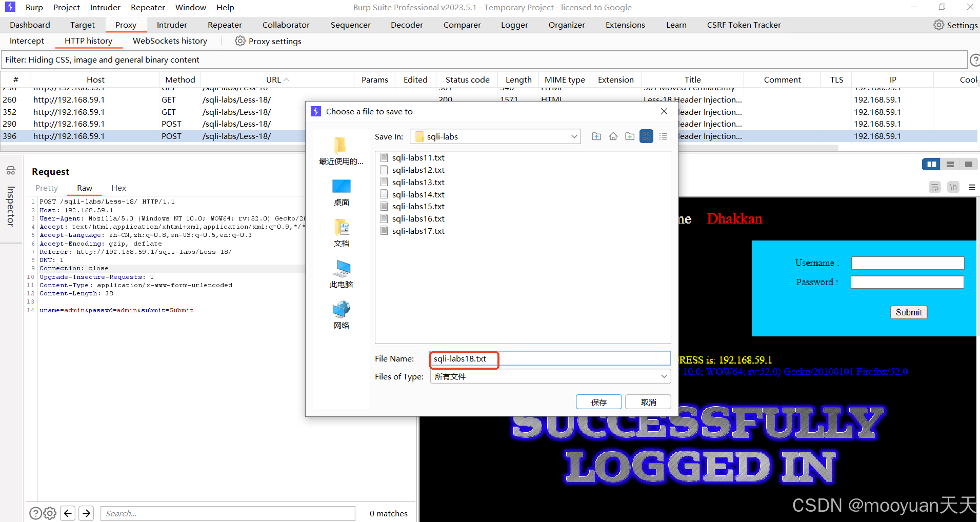Click the Username field in rendered page
This screenshot has height=522, width=980.
pos(908,263)
